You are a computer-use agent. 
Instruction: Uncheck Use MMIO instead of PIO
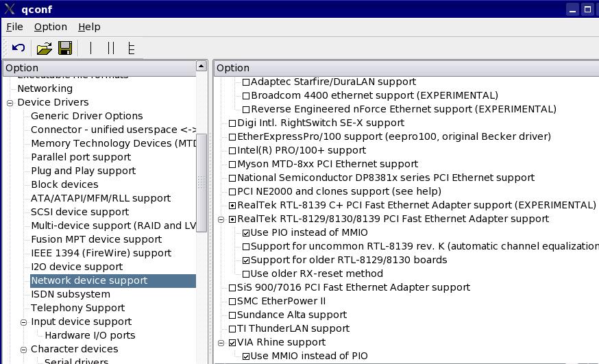[x=246, y=356]
